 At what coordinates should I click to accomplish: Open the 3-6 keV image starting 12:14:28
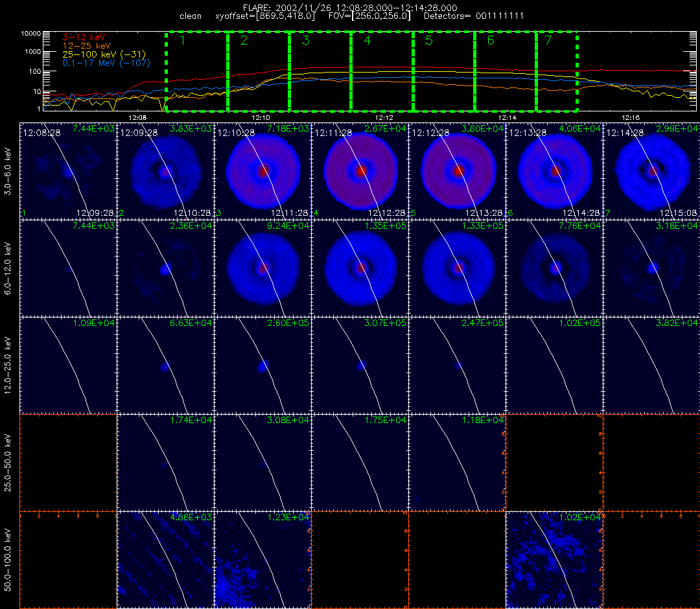(652, 171)
